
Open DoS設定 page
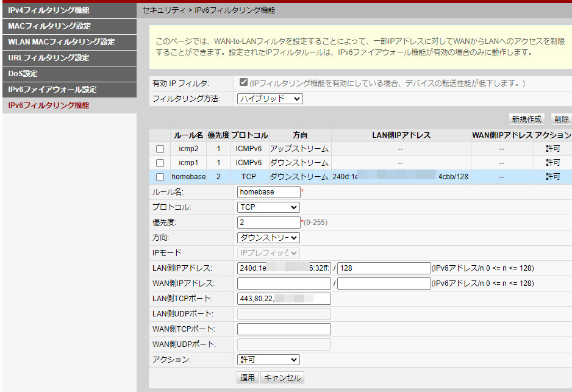(70, 74)
